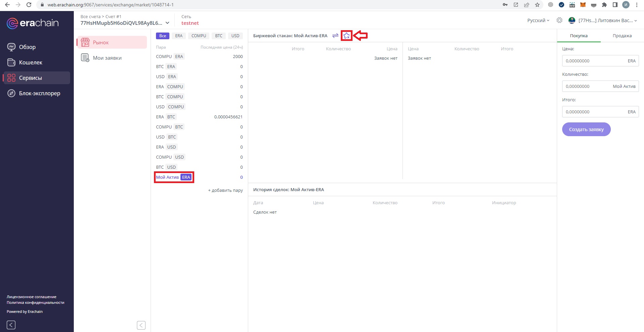Expand the account address dropdown
The width and height of the screenshot is (644, 332).
[x=167, y=23]
